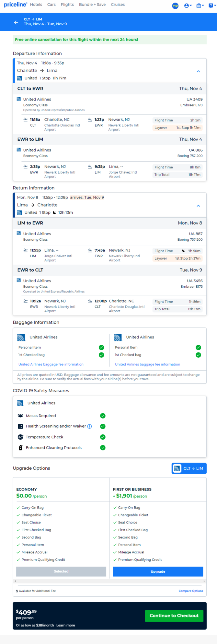217x644 pixels.
Task: Continue to Checkout
Action: point(174,615)
